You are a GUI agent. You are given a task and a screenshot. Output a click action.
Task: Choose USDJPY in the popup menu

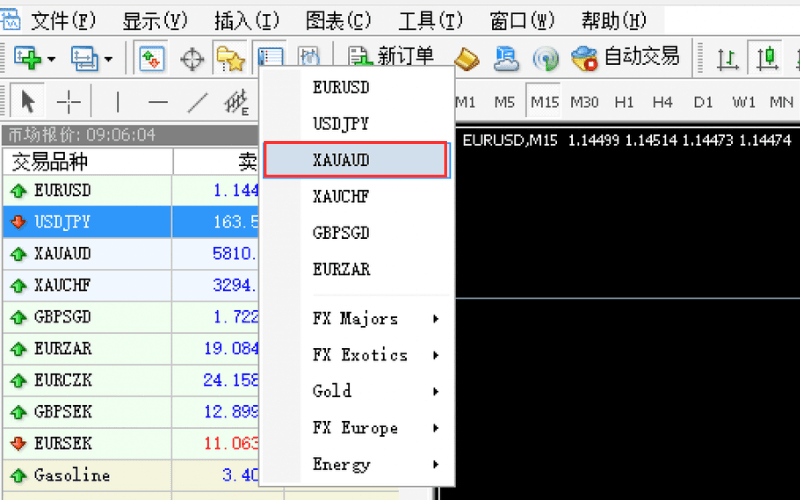(x=356, y=123)
